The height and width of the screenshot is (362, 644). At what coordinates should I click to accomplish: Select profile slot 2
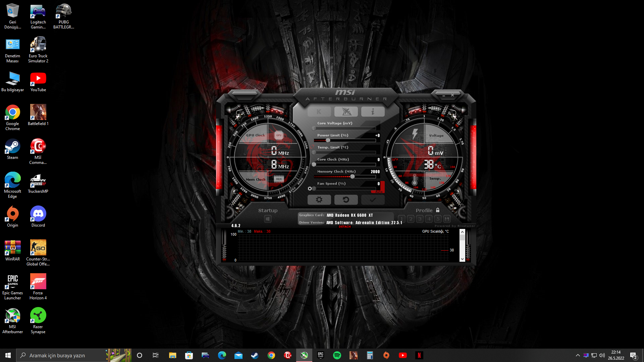point(411,219)
